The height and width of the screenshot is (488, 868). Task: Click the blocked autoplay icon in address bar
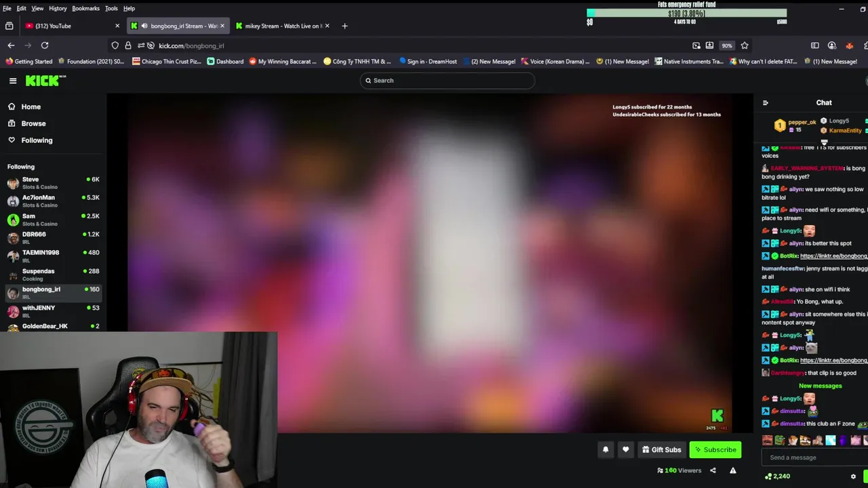(x=151, y=45)
